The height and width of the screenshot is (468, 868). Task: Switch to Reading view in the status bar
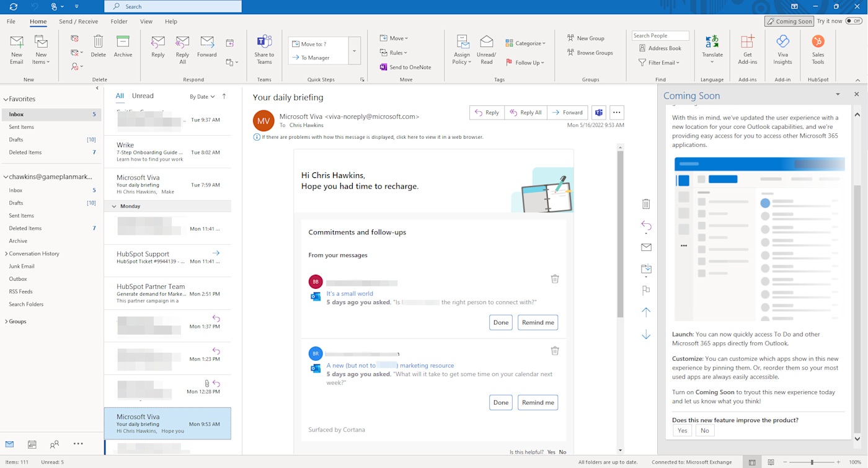pyautogui.click(x=771, y=462)
